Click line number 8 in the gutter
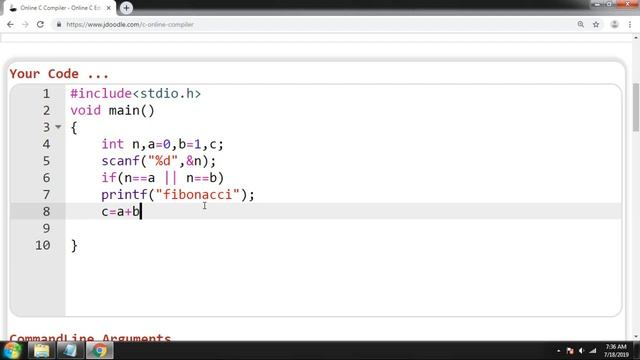640x360 pixels. (x=46, y=211)
